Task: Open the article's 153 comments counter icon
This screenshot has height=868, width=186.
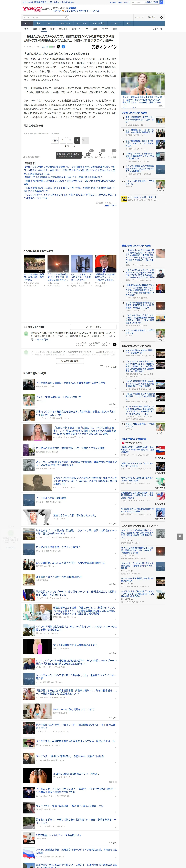Action: pyautogui.click(x=45, y=47)
